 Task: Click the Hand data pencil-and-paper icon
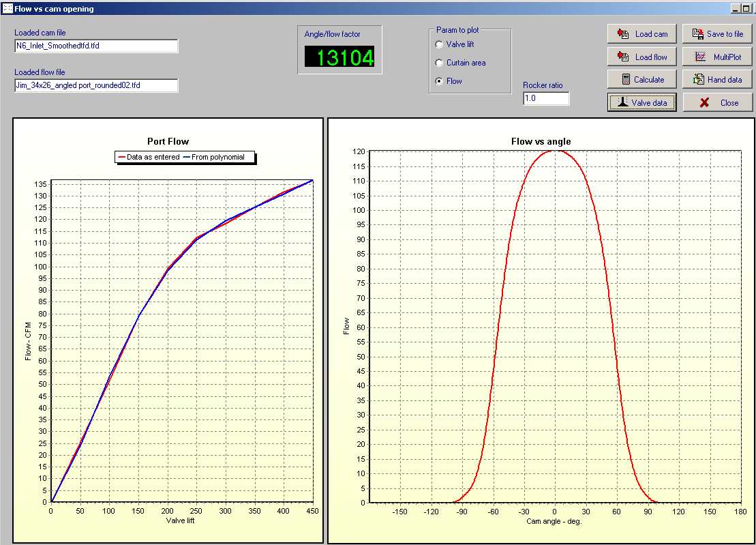click(699, 80)
